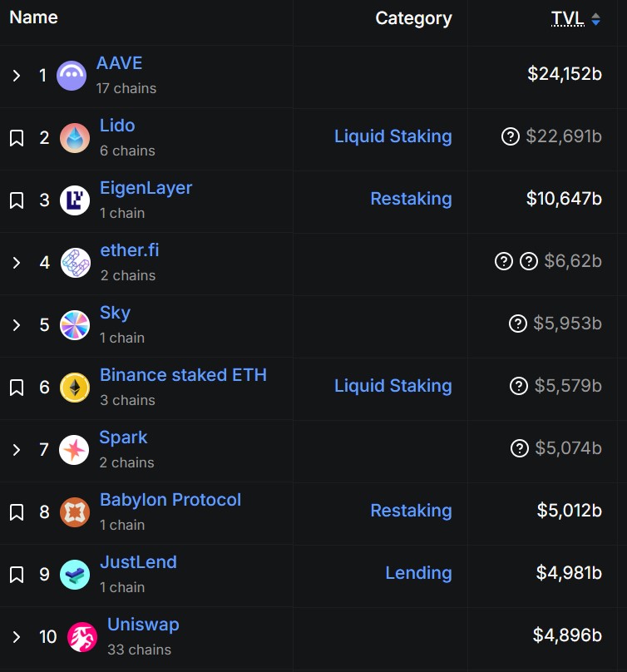Expand the ether.fi row chevron
This screenshot has height=672, width=627.
(x=16, y=262)
